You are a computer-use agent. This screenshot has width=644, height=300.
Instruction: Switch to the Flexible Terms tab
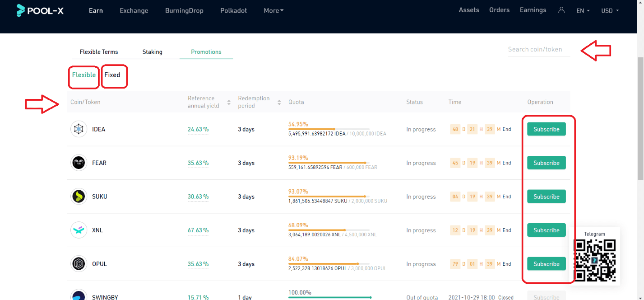pos(99,52)
